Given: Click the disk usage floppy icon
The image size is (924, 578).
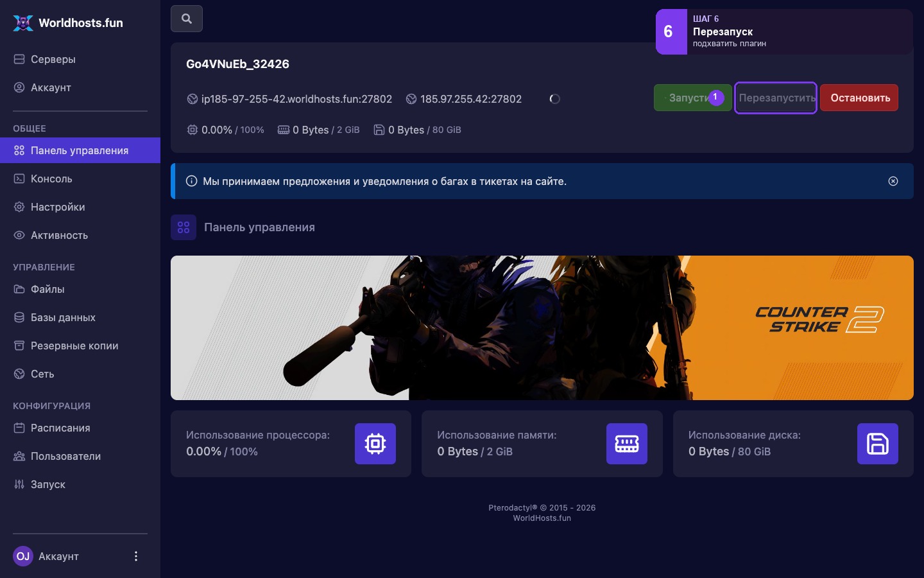Looking at the screenshot, I should (x=878, y=444).
